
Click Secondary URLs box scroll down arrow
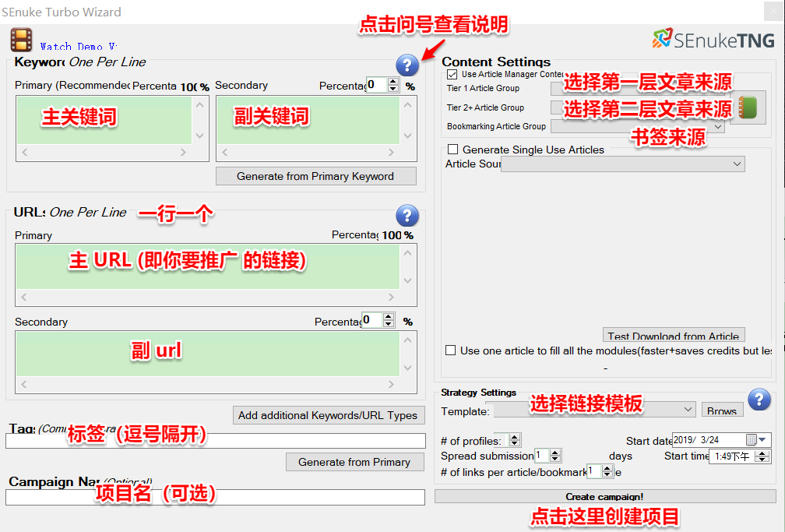(407, 368)
